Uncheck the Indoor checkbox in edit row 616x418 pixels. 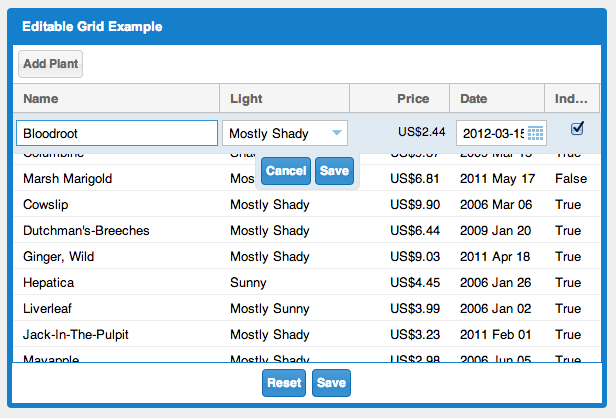pyautogui.click(x=577, y=128)
